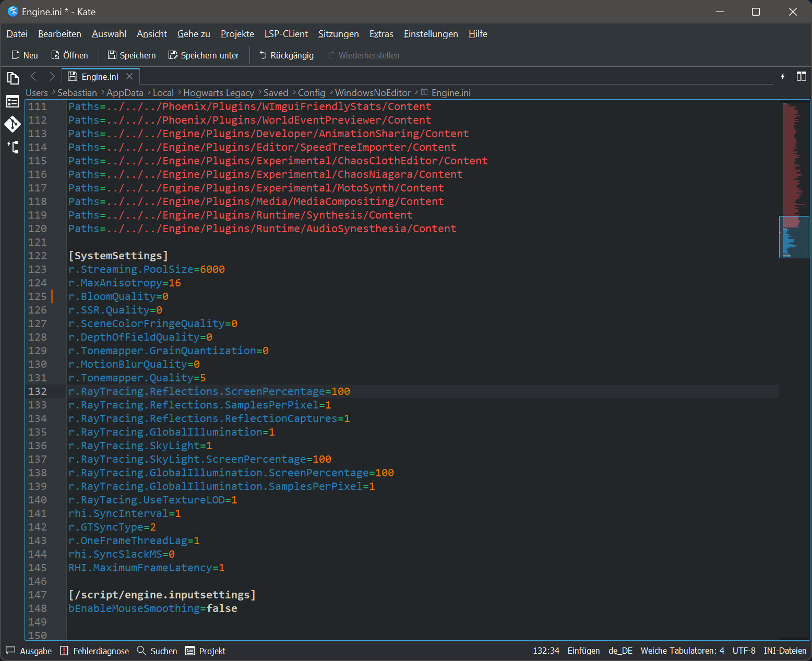The width and height of the screenshot is (812, 661).
Task: Click Users in the breadcrumb path
Action: (37, 93)
